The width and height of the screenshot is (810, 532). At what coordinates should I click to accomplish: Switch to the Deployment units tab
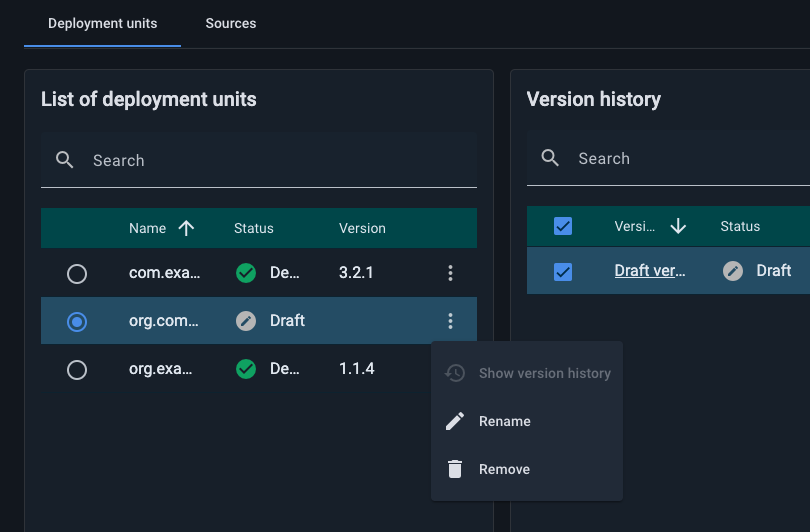point(102,24)
